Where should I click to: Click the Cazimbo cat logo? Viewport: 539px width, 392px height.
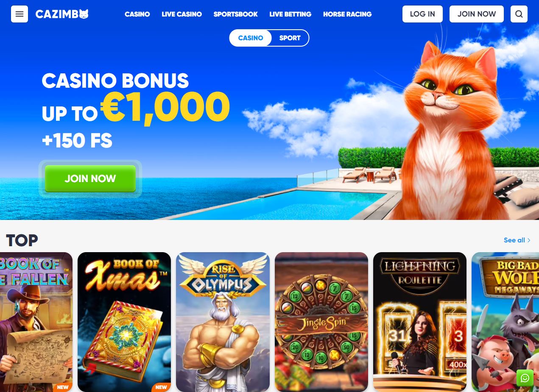coord(62,14)
